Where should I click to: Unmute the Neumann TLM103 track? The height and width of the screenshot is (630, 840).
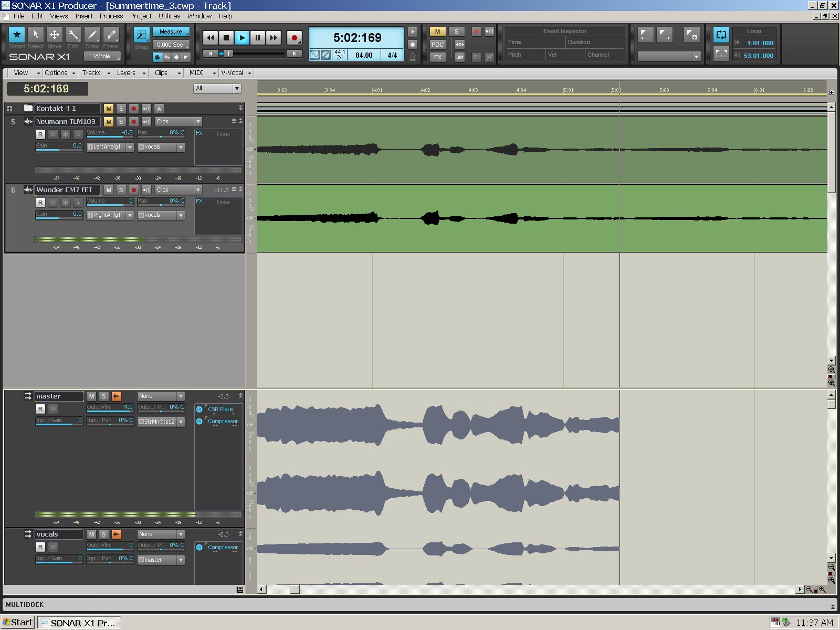point(109,122)
